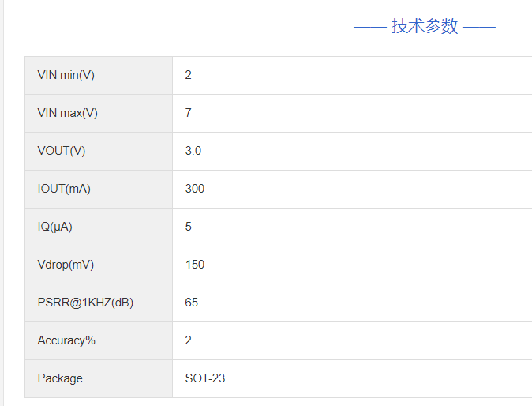Click the PSRR value 65
Viewport: 532px width, 406px height.
pyautogui.click(x=192, y=303)
